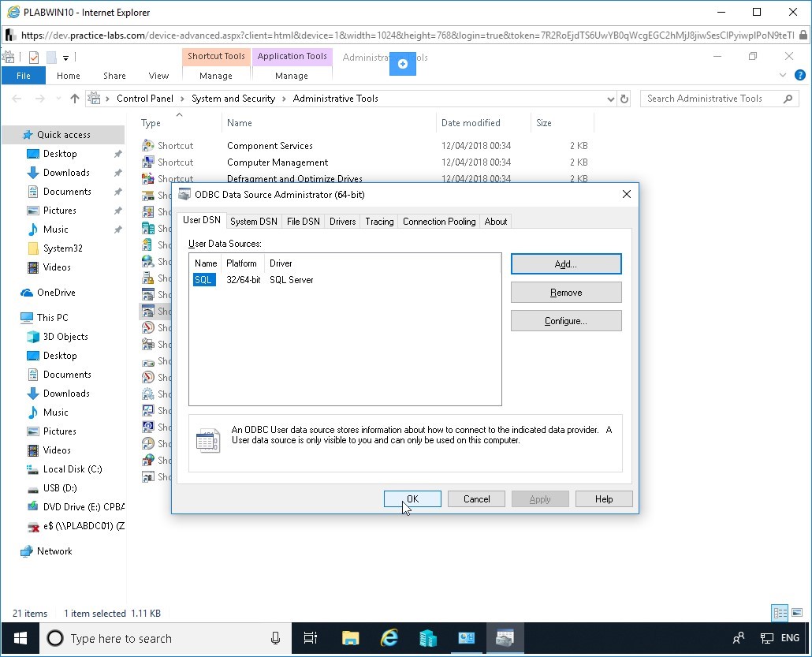Select Local Disk (C:) in sidebar
This screenshot has height=657, width=812.
(x=73, y=469)
